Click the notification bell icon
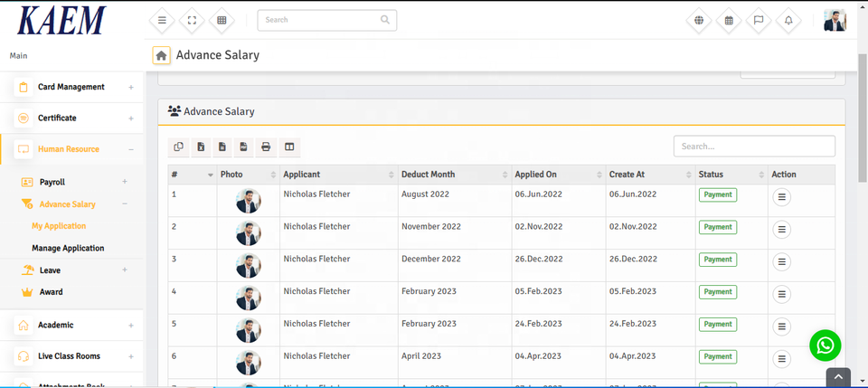 788,20
